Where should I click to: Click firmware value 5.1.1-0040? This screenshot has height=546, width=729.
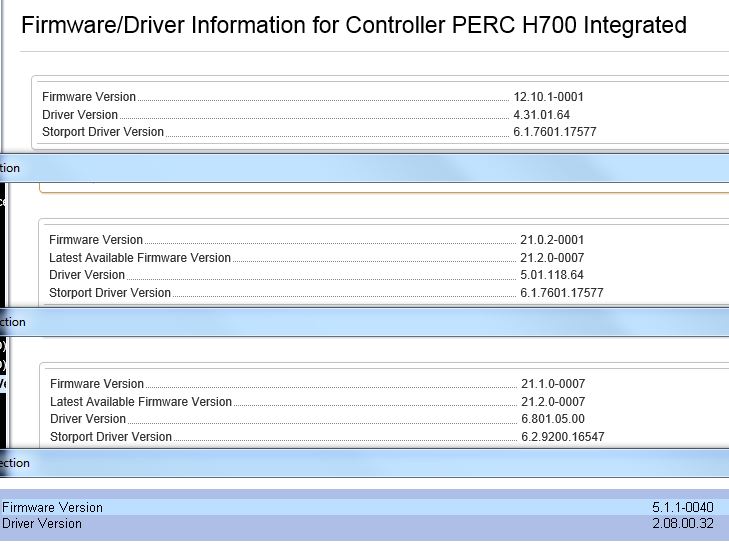pos(683,508)
